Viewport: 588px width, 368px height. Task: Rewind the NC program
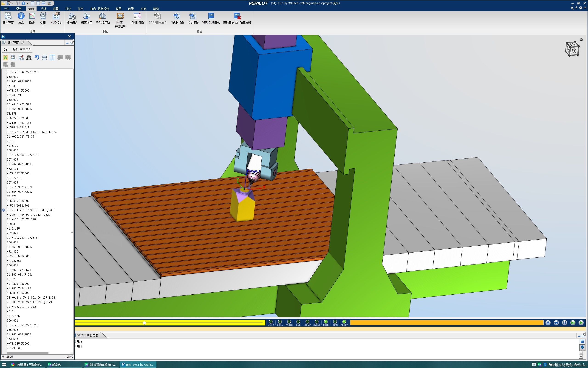click(x=556, y=323)
